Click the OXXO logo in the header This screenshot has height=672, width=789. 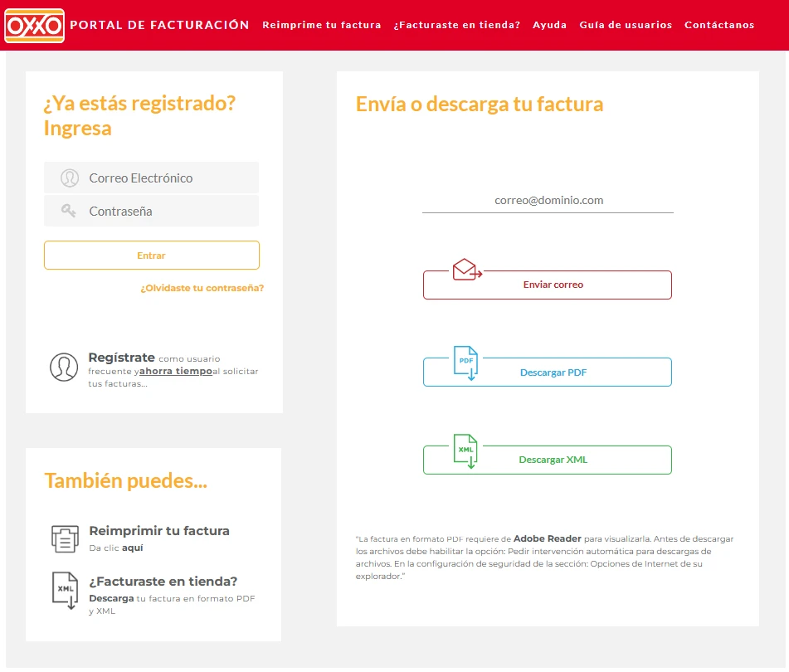tap(34, 25)
